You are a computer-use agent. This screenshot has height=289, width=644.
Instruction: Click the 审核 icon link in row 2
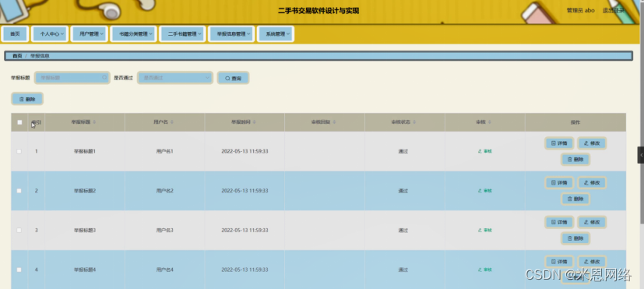484,191
